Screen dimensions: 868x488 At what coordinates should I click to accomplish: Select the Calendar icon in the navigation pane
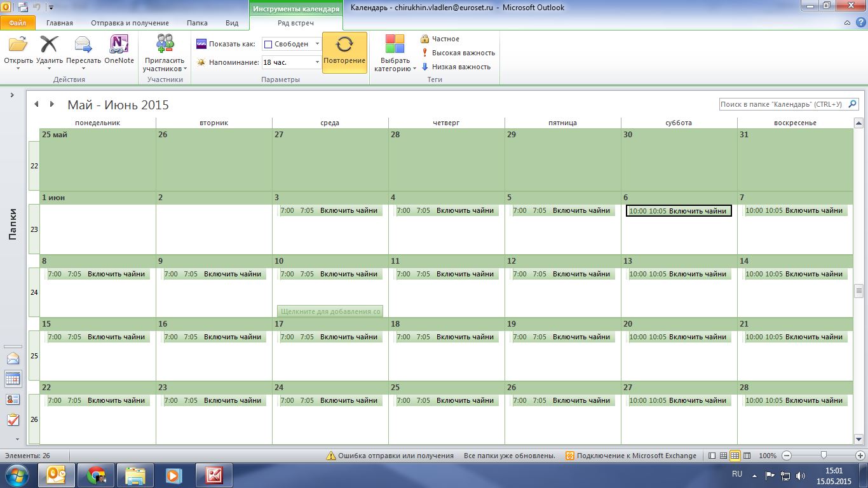coord(13,379)
